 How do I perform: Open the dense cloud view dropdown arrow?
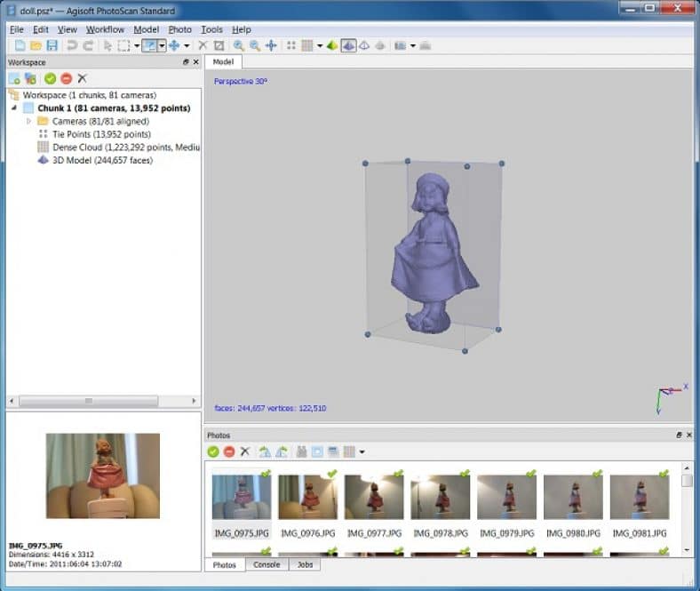pyautogui.click(x=320, y=45)
